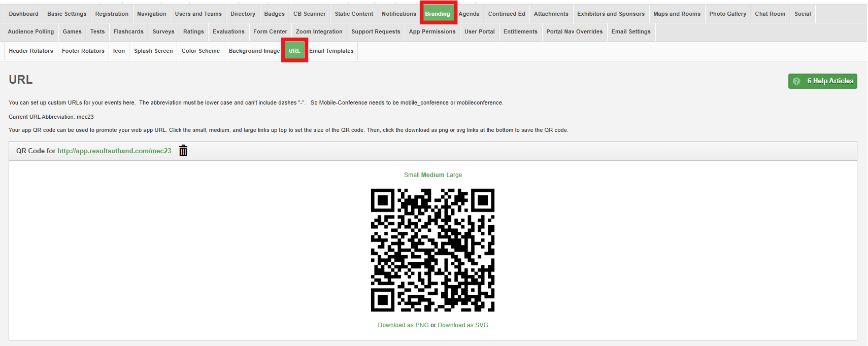Open the URL sub-tab

294,51
